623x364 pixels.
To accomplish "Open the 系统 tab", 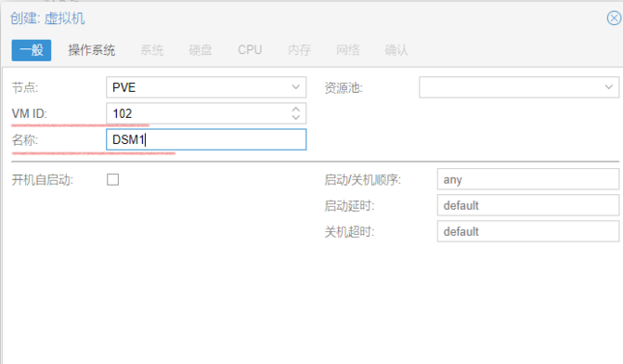I will point(151,50).
